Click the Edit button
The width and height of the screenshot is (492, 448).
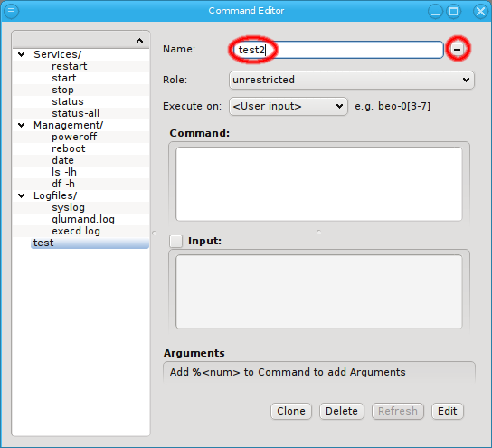[x=448, y=411]
